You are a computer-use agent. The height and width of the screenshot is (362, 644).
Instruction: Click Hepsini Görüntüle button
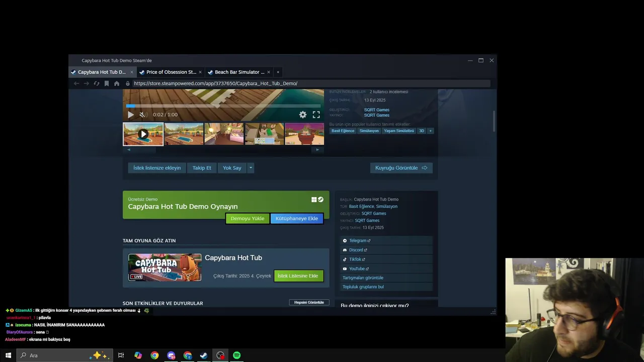coord(309,302)
